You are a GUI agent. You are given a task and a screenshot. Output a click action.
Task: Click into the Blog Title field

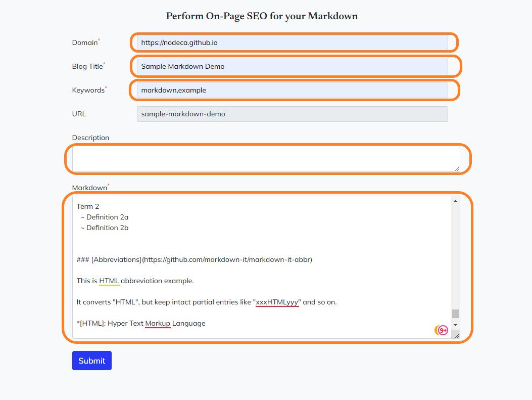point(292,66)
